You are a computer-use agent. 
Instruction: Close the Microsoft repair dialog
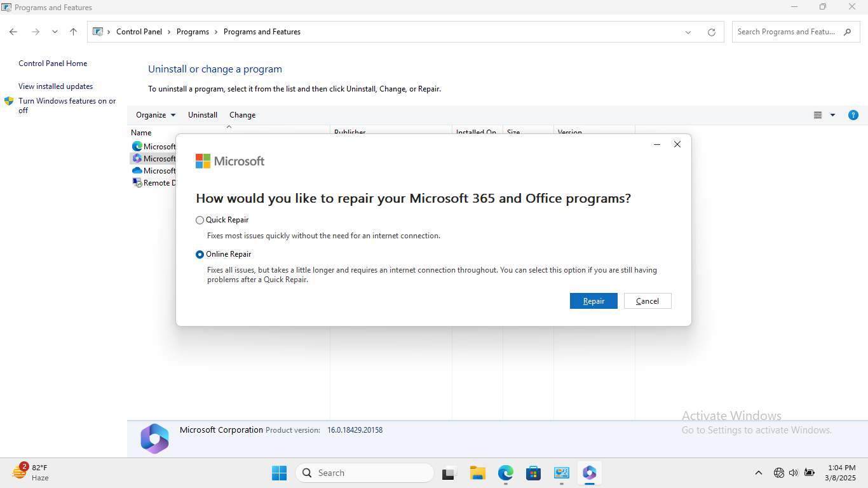[x=677, y=144]
